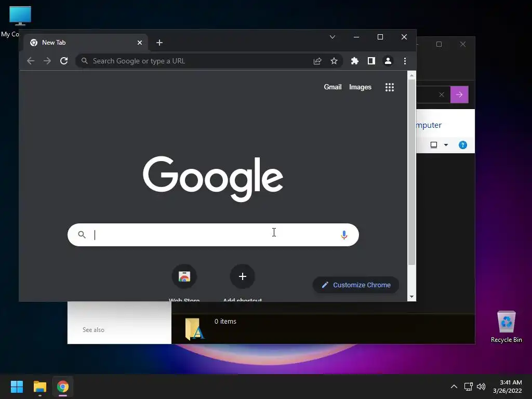Image resolution: width=532 pixels, height=399 pixels.
Task: Click the share this page icon
Action: tap(317, 61)
